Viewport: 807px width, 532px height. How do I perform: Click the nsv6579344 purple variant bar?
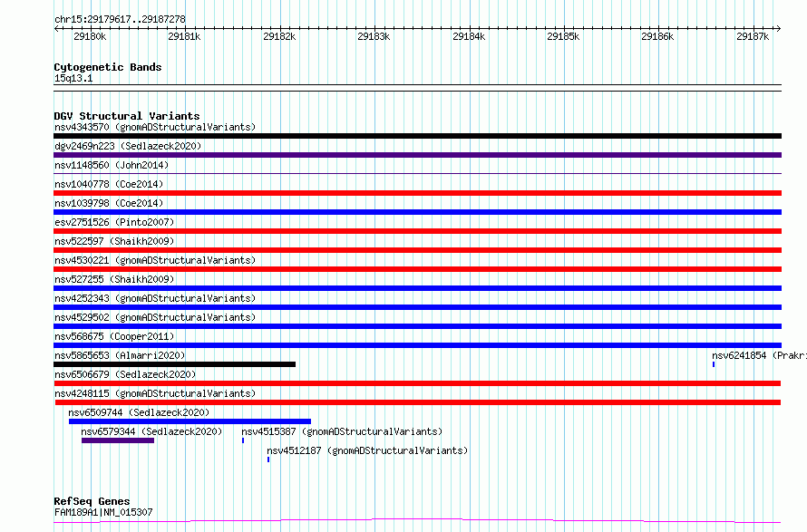(118, 440)
